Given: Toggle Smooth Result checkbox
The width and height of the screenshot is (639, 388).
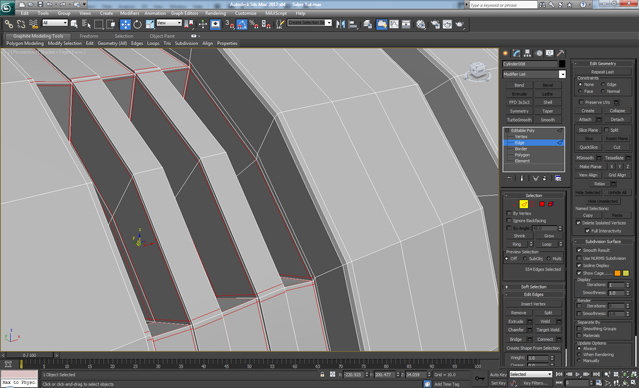Looking at the screenshot, I should point(579,250).
